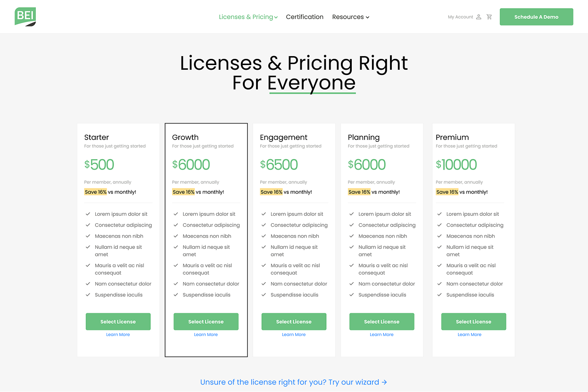Open Learn More under Engagement plan
This screenshot has height=392, width=588.
click(x=294, y=335)
